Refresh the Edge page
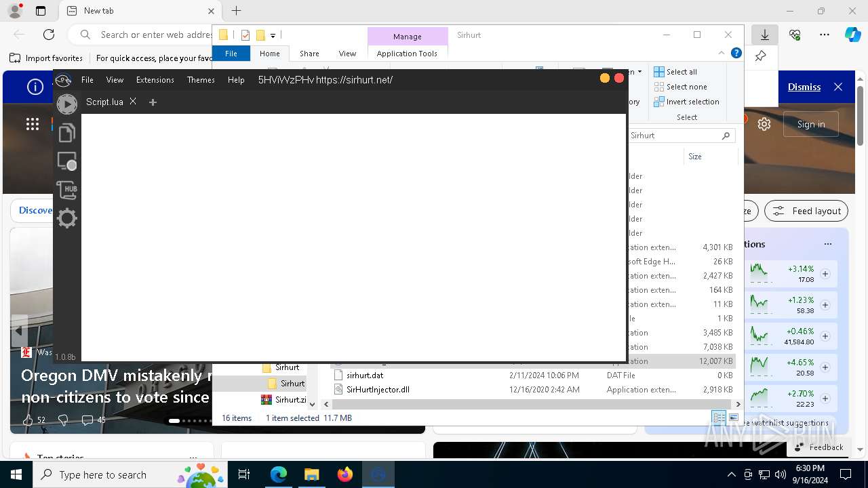The image size is (868, 488). pos(49,35)
